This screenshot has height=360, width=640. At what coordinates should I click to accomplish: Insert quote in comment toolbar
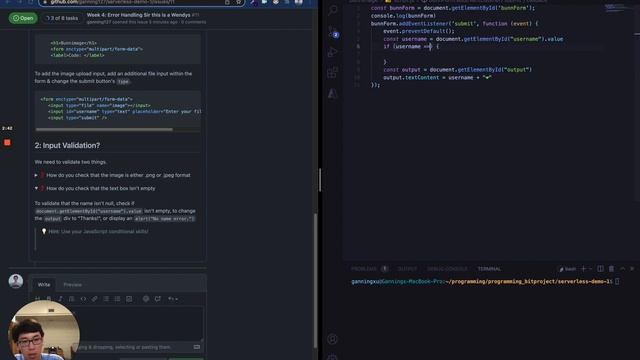pos(72,299)
